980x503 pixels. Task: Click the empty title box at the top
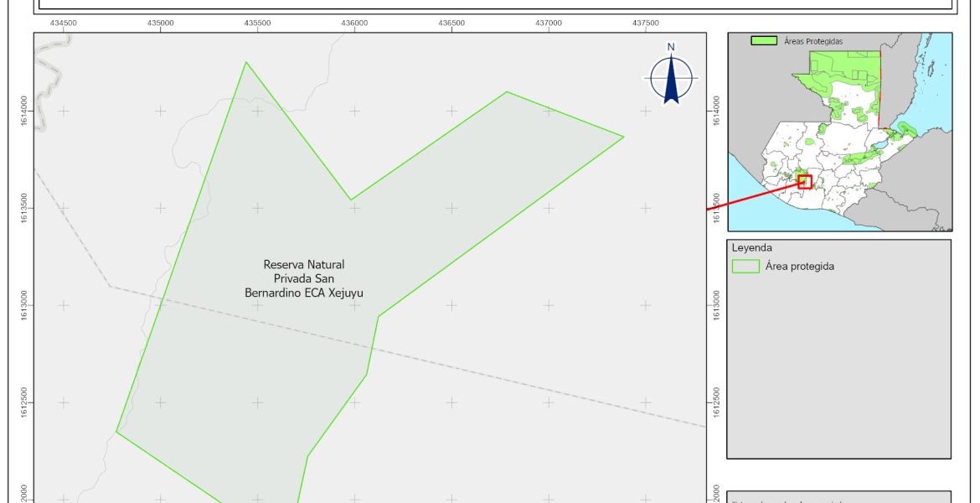494,5
